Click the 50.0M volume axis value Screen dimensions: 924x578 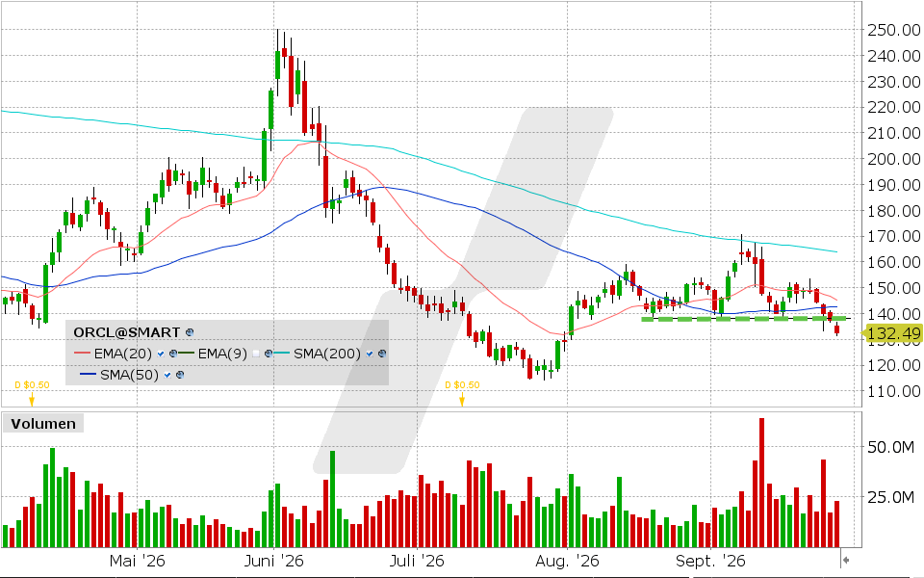coord(890,447)
